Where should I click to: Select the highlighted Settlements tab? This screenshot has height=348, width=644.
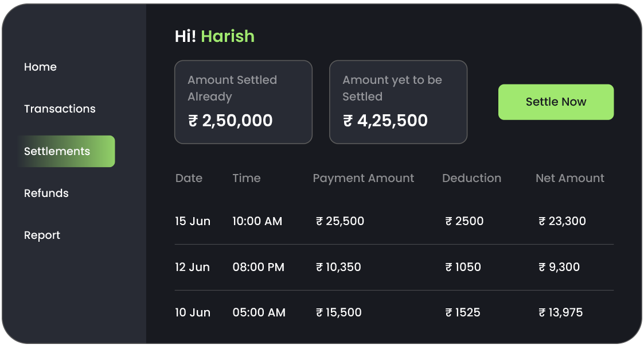pyautogui.click(x=65, y=152)
